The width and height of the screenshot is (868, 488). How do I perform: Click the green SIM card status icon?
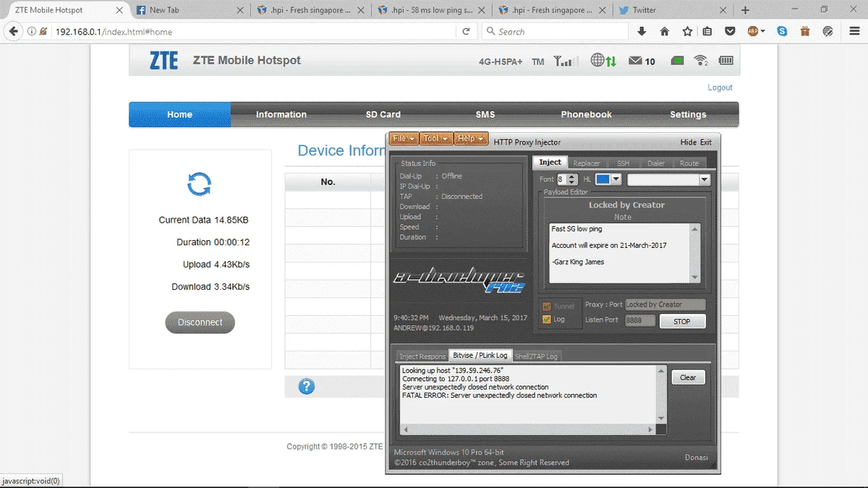(677, 61)
